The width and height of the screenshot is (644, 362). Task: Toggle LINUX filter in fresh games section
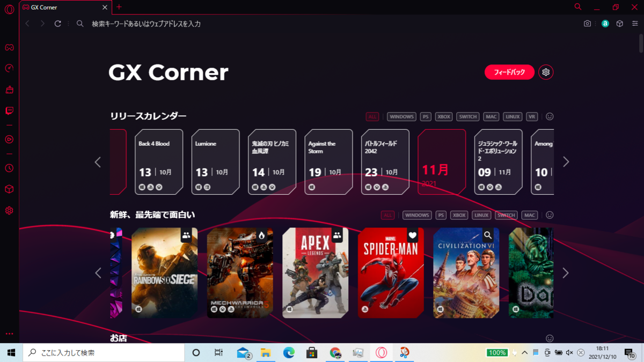[x=481, y=215]
